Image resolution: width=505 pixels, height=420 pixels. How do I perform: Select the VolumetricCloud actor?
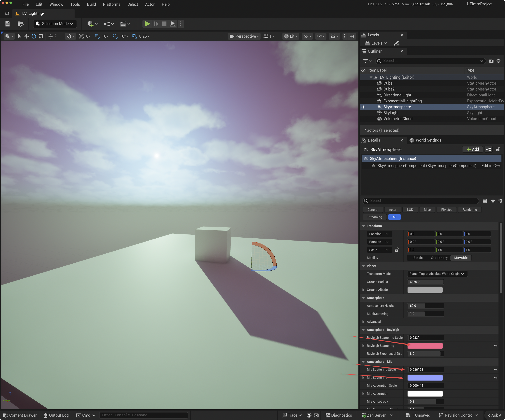(398, 119)
